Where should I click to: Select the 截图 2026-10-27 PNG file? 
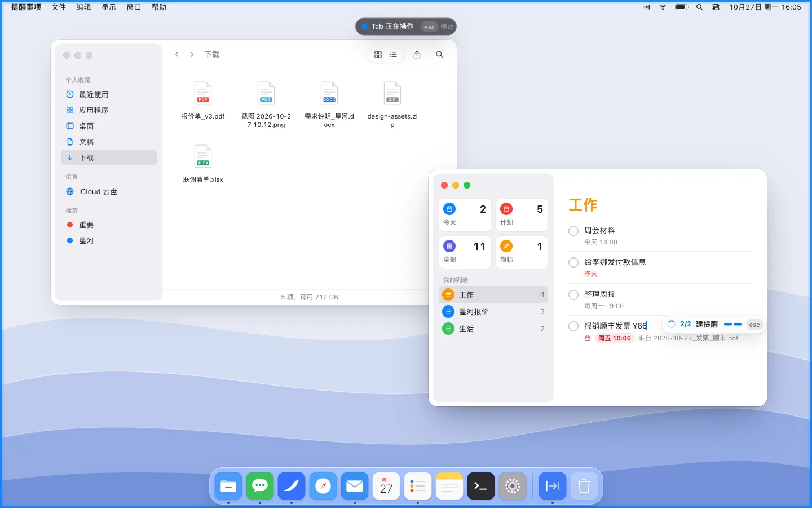click(x=266, y=93)
